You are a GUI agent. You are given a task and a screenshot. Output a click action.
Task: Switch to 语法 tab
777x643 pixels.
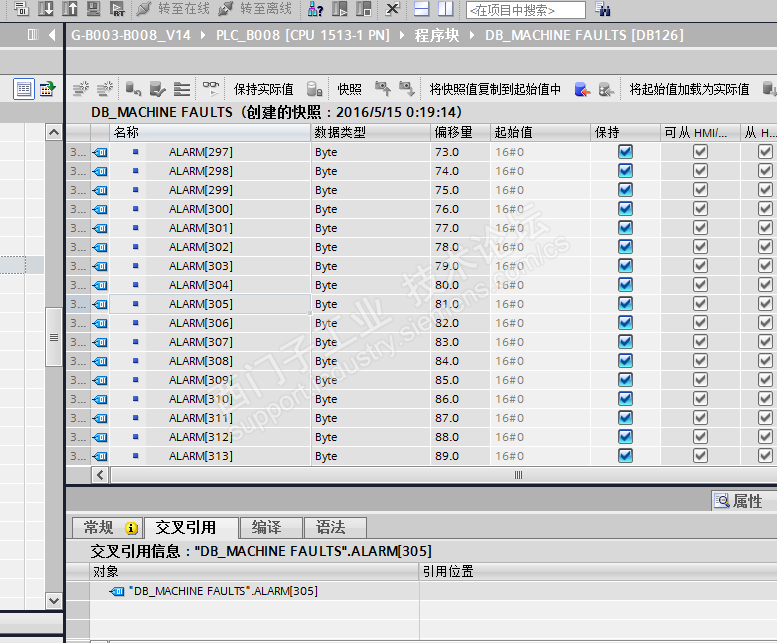(335, 528)
